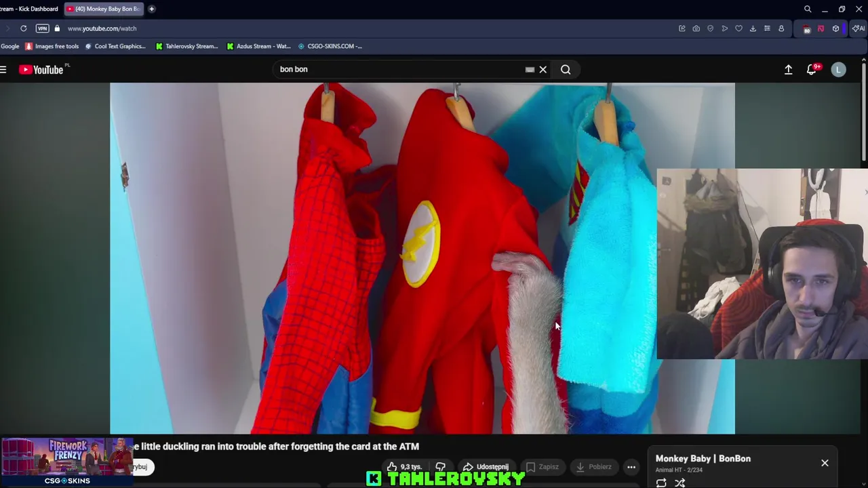Open the Google bookmark
Image resolution: width=868 pixels, height=488 pixels.
pos(9,46)
